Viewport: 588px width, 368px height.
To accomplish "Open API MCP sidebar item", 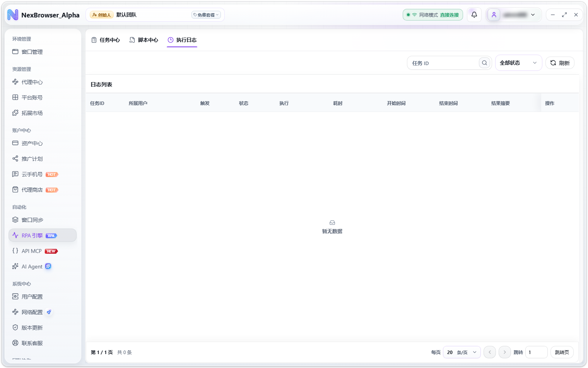I will (x=43, y=251).
